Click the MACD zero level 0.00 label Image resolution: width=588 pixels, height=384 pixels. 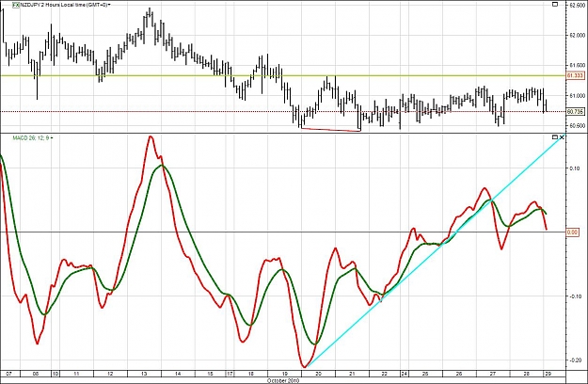pyautogui.click(x=572, y=232)
